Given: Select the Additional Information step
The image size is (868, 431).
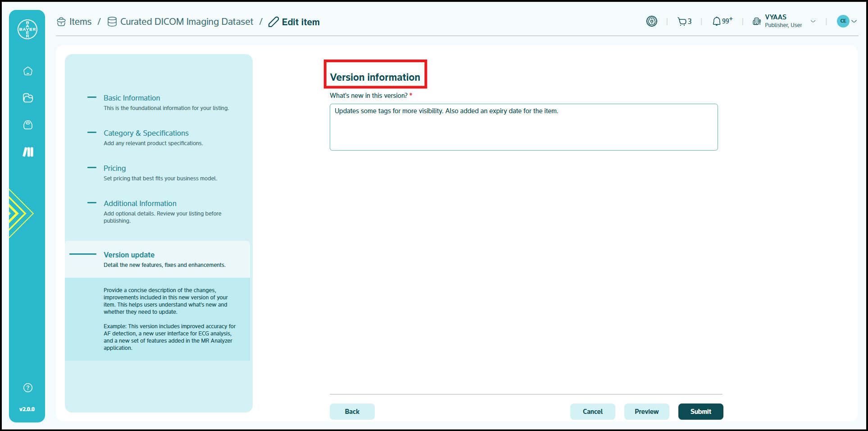Looking at the screenshot, I should click(140, 203).
